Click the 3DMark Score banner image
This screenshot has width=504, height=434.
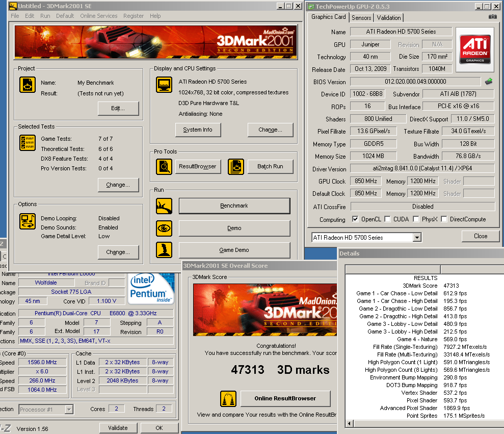click(x=265, y=310)
